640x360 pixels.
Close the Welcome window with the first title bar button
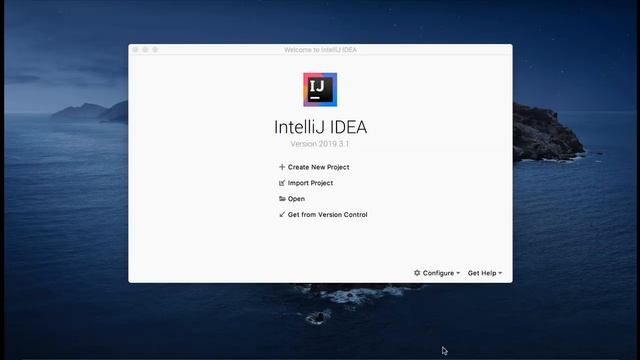[x=136, y=49]
